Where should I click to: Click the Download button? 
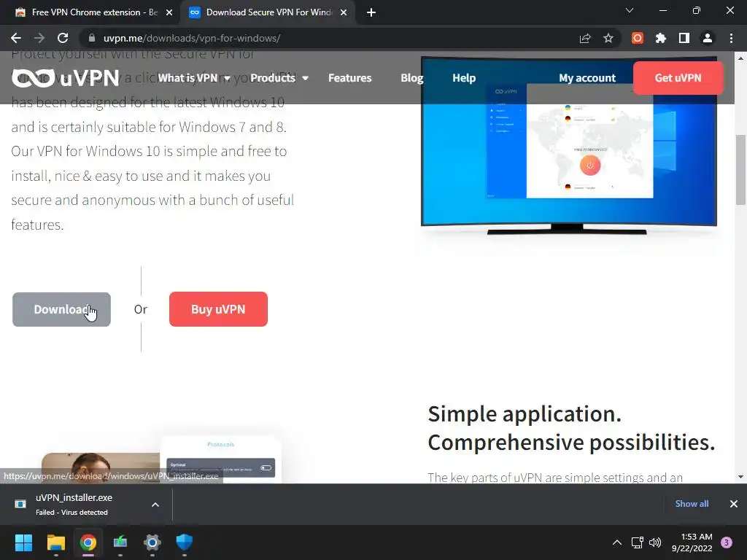pos(61,309)
